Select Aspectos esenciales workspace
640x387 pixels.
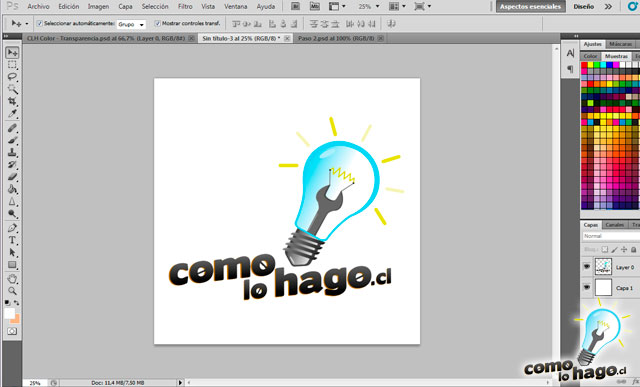[531, 7]
